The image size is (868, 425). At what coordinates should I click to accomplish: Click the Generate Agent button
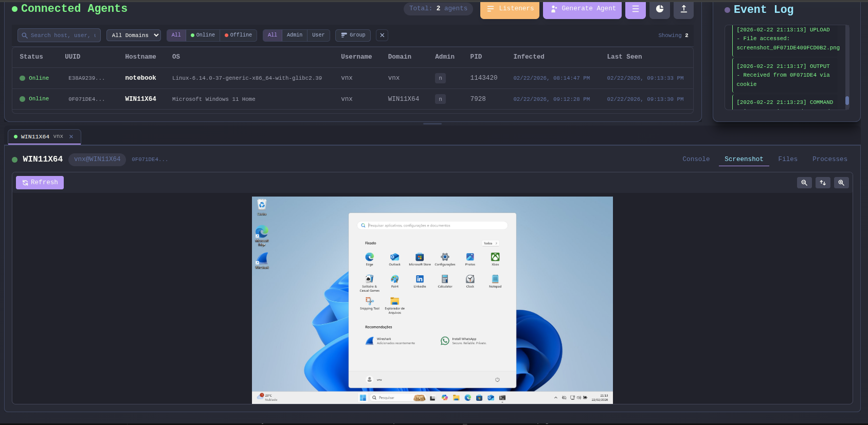coord(583,9)
